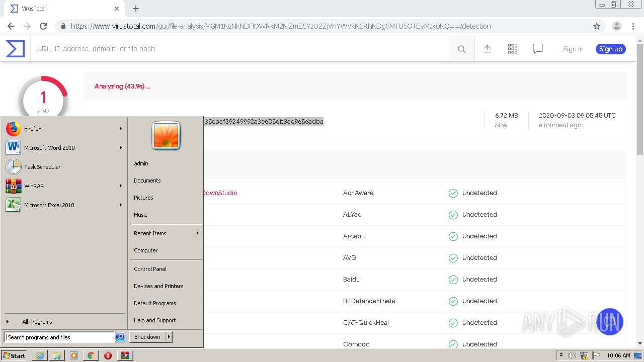Click the CAT-QuickHeal engine name
The image size is (644, 362).
coord(366,323)
